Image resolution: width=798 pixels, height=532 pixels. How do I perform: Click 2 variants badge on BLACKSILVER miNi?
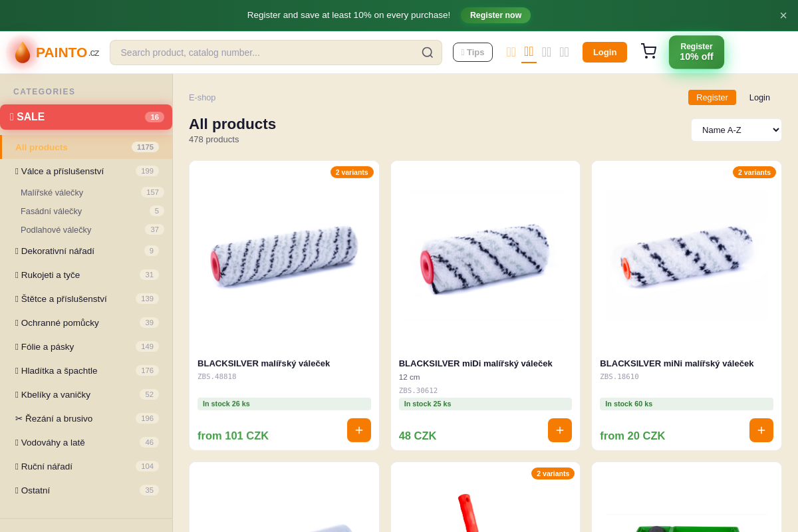click(754, 172)
